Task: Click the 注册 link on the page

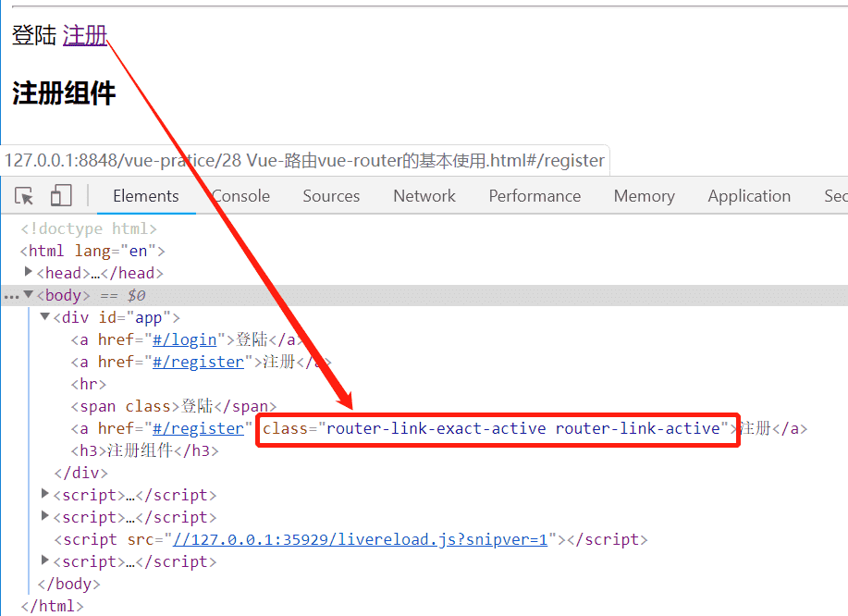Action: (x=85, y=36)
